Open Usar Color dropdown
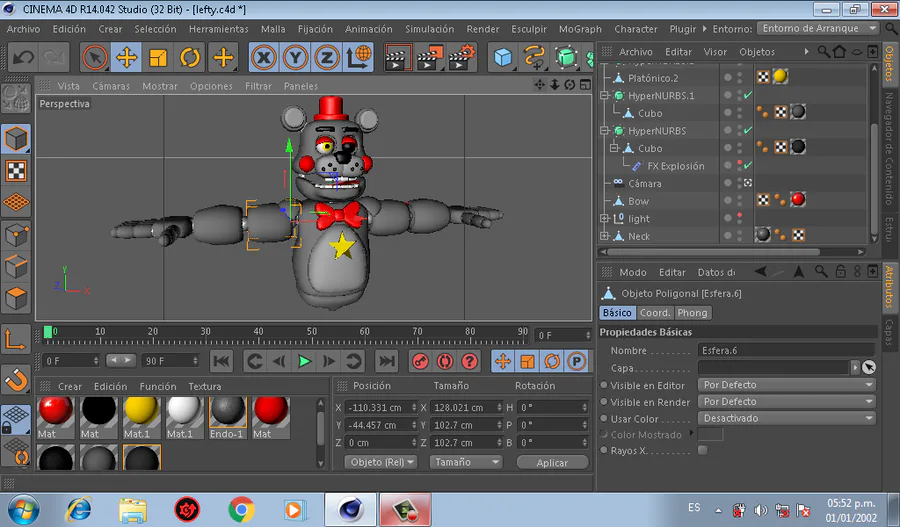Screen dimensions: 900x527 786,418
